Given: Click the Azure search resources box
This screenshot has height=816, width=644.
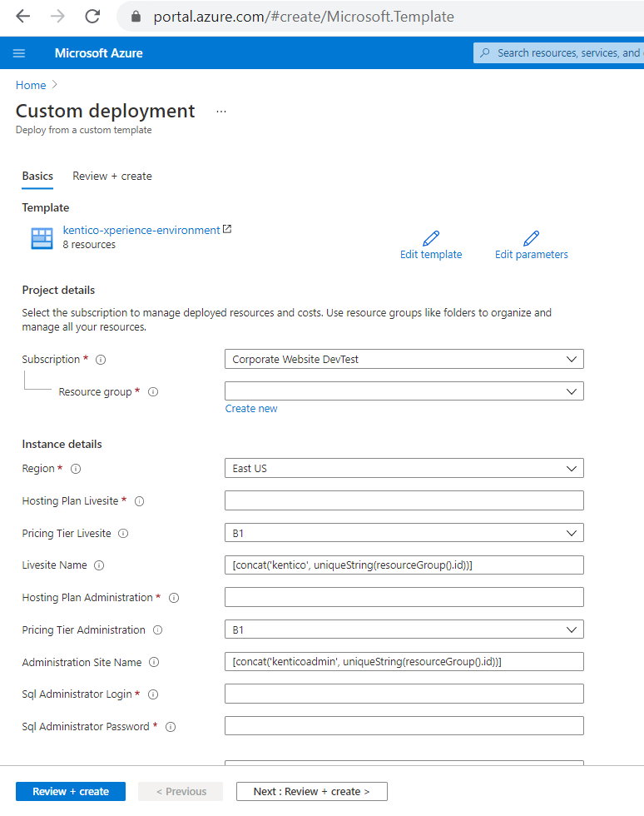Looking at the screenshot, I should (558, 53).
